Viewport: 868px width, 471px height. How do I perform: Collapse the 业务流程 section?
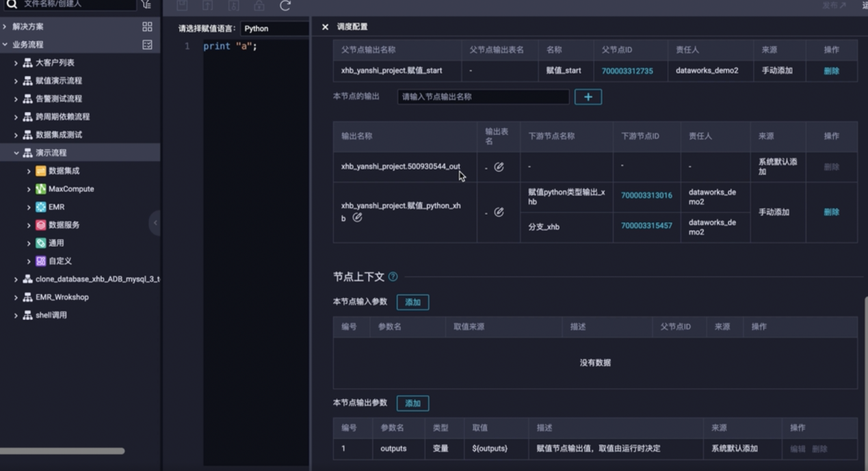coord(7,44)
